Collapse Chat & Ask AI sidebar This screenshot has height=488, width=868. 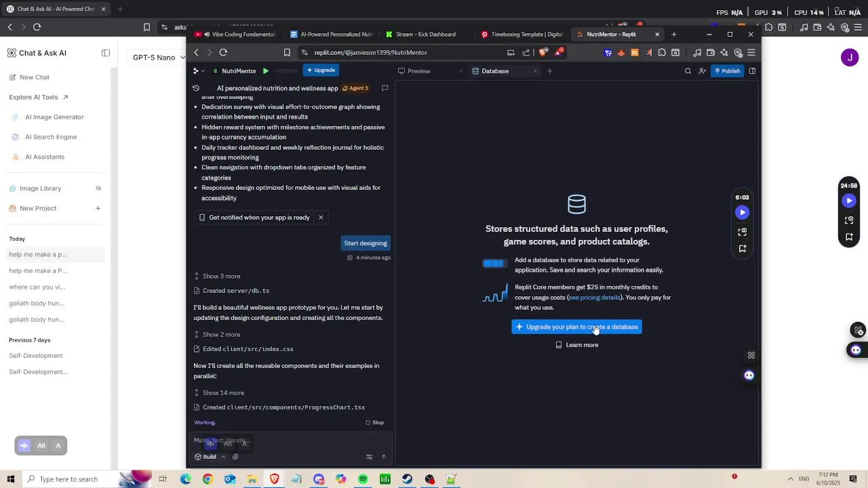[106, 53]
